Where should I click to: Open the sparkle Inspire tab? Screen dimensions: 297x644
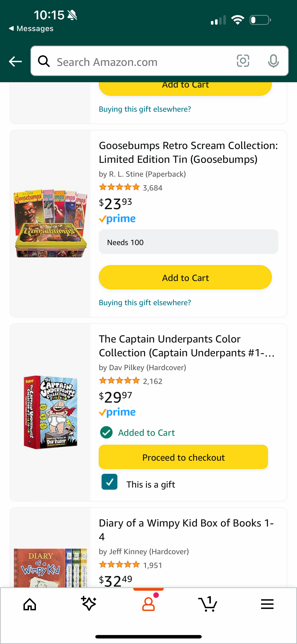89,604
